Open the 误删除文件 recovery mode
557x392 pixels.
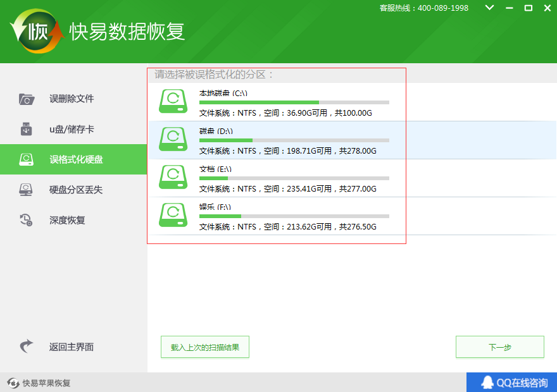73,99
